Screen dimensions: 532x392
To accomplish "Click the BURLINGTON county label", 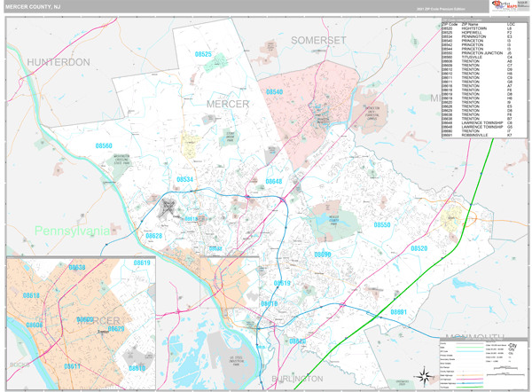I will 297,379.
